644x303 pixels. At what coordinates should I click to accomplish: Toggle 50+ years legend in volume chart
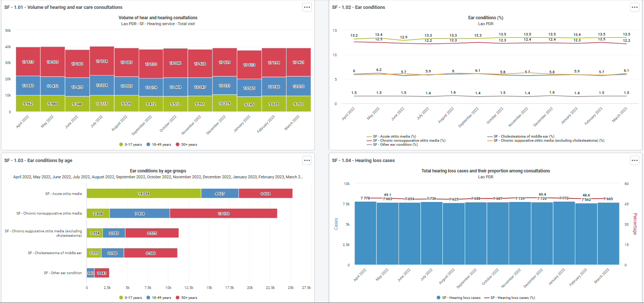[x=186, y=145]
